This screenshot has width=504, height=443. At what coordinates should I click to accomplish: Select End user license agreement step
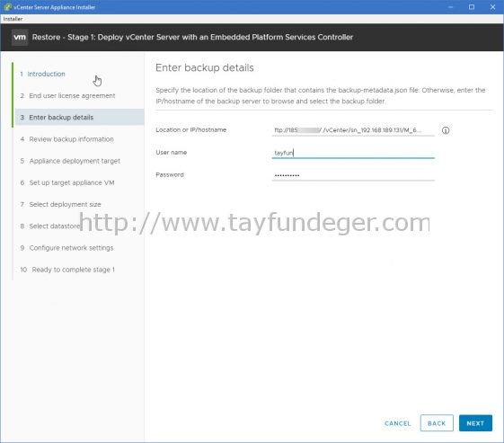72,96
